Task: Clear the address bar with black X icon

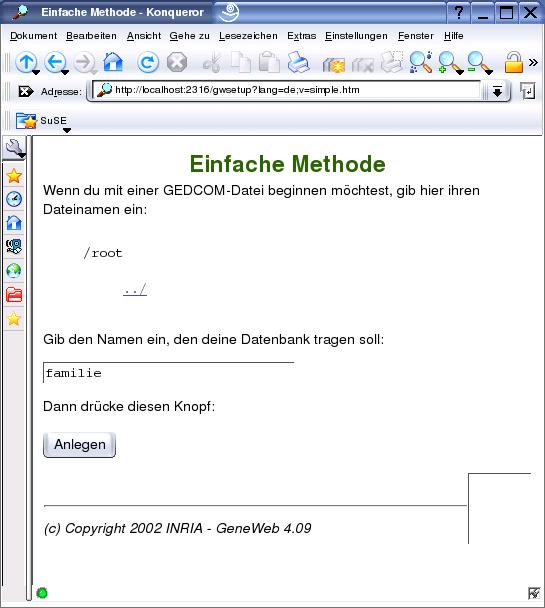Action: click(26, 92)
